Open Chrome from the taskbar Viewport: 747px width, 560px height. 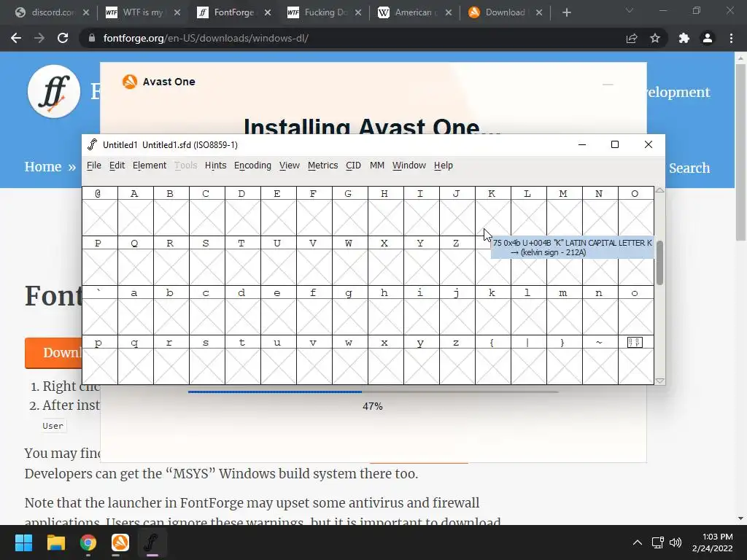point(88,542)
